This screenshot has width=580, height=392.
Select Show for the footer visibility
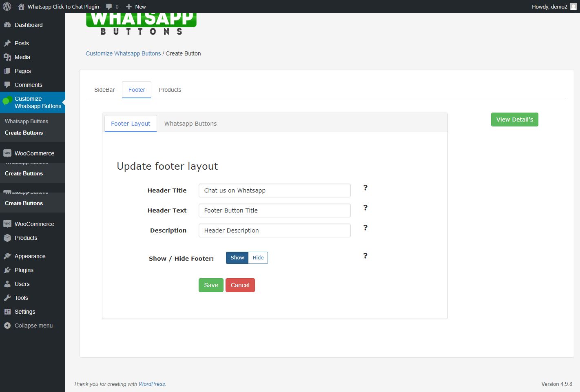click(237, 258)
